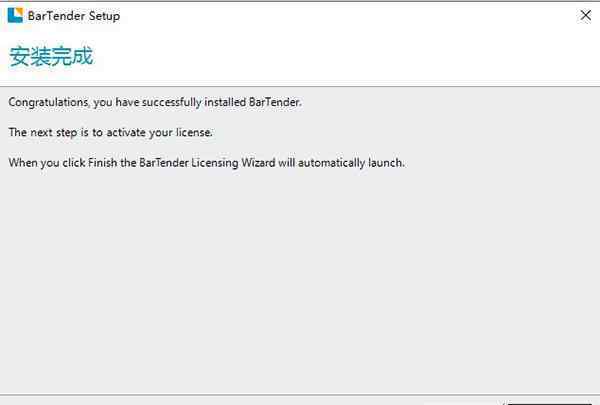Click 'activate' in the second sentence
This screenshot has width=600, height=405.
click(126, 132)
